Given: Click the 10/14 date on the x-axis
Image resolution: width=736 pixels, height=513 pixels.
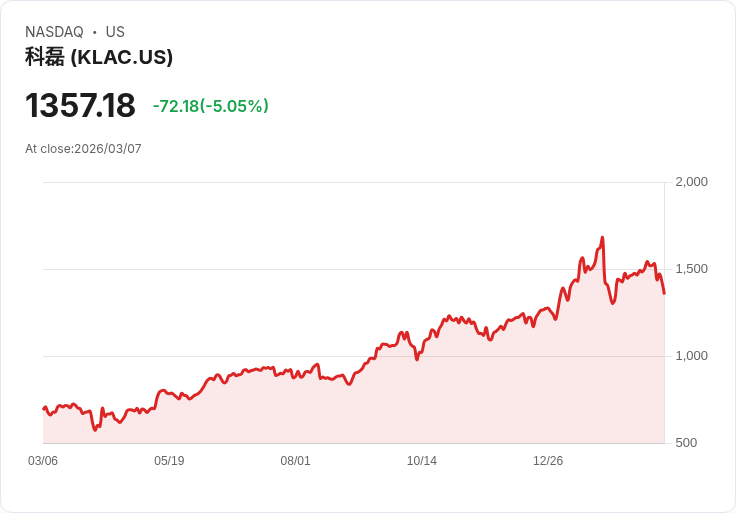Looking at the screenshot, I should 422,461.
